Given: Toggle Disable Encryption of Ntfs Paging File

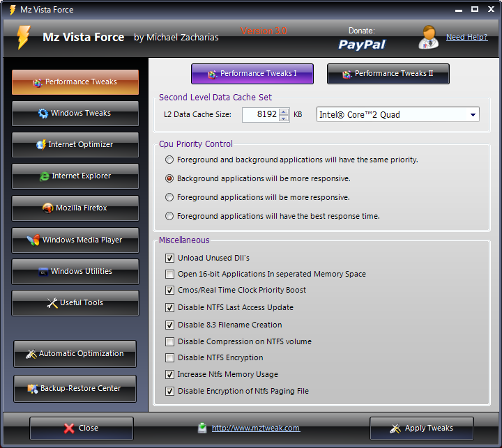Looking at the screenshot, I should (169, 391).
